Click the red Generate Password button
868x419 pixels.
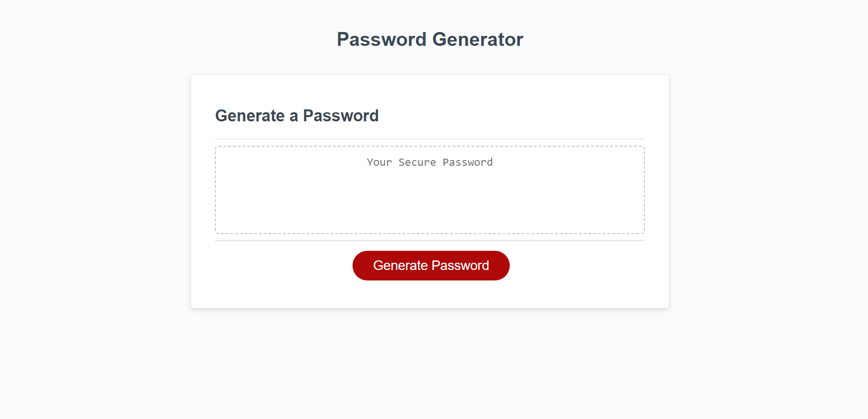coord(430,266)
